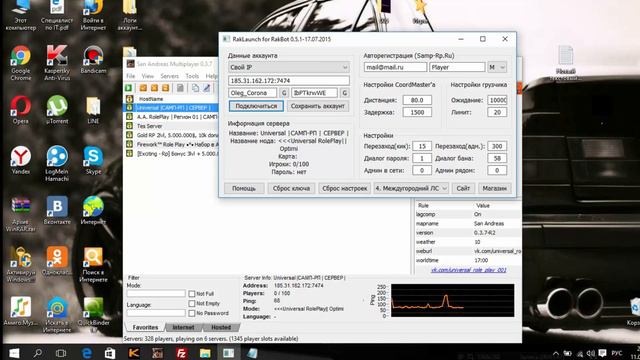Click the gray server properties icon in SA-MP toolbar

[x=180, y=88]
